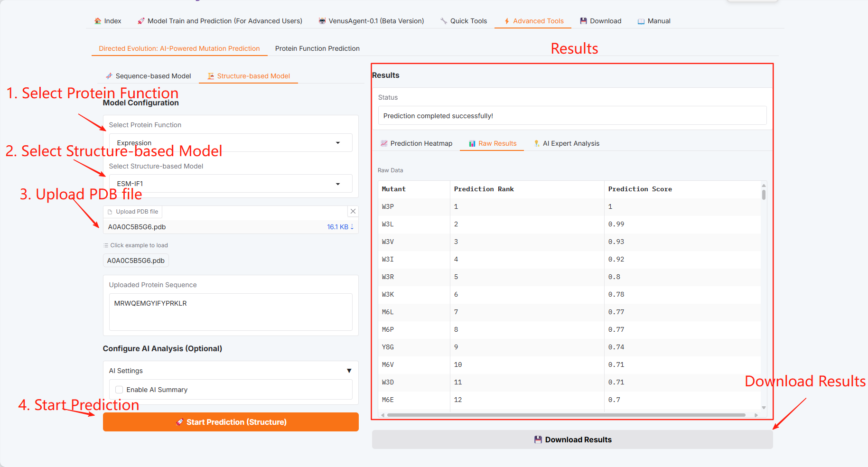Switch to the Sequence-based Model tab
Viewport: 868px width, 467px height.
pyautogui.click(x=148, y=76)
